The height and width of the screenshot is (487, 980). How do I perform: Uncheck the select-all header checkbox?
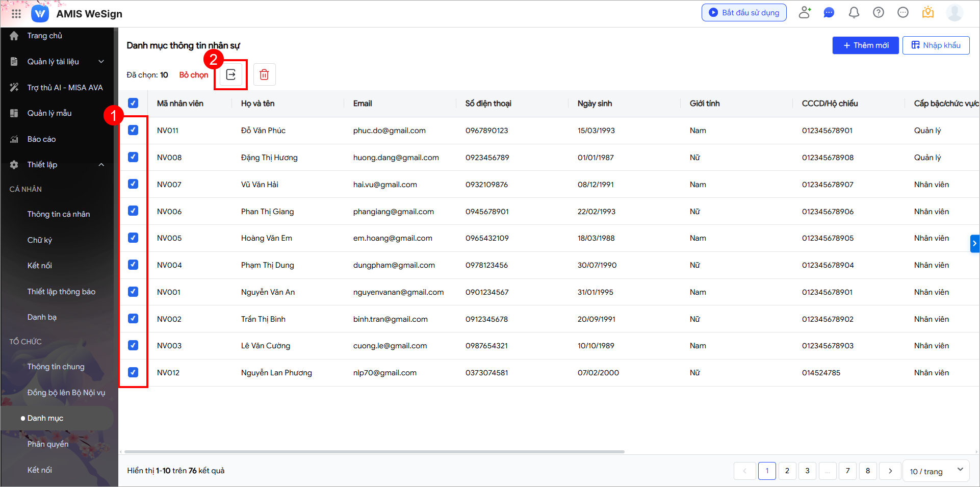click(133, 104)
